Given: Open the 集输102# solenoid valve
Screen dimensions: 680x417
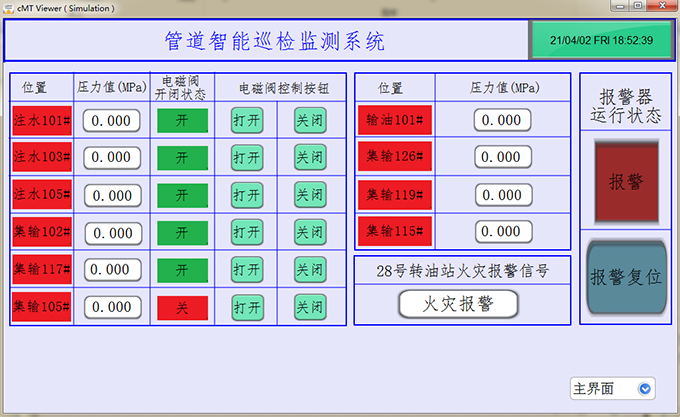Looking at the screenshot, I should (247, 232).
